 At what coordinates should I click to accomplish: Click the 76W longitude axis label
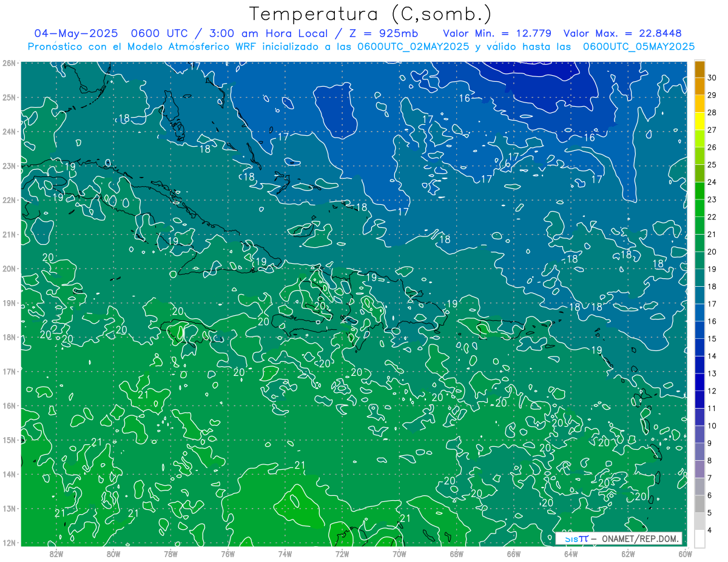pyautogui.click(x=227, y=554)
